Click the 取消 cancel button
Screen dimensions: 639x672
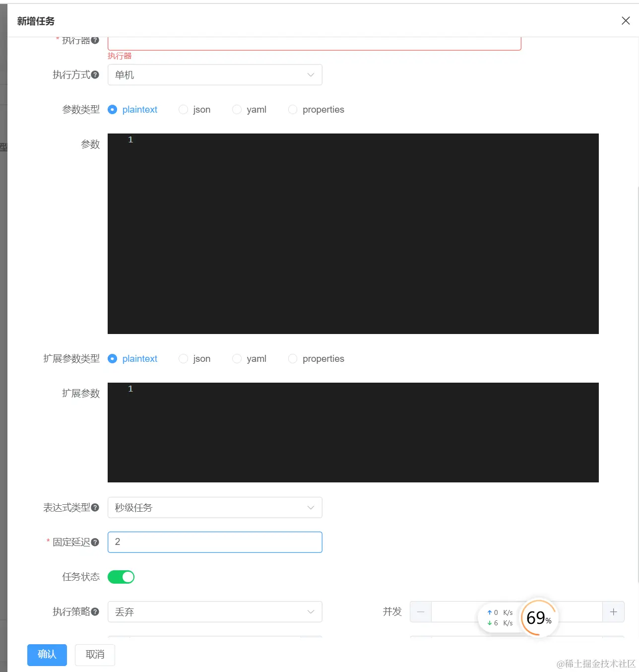(95, 655)
